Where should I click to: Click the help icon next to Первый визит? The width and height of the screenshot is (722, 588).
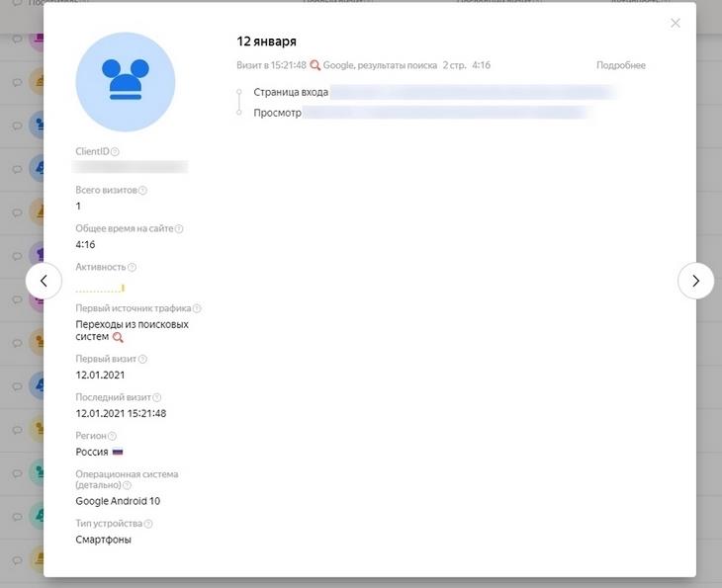pos(143,360)
